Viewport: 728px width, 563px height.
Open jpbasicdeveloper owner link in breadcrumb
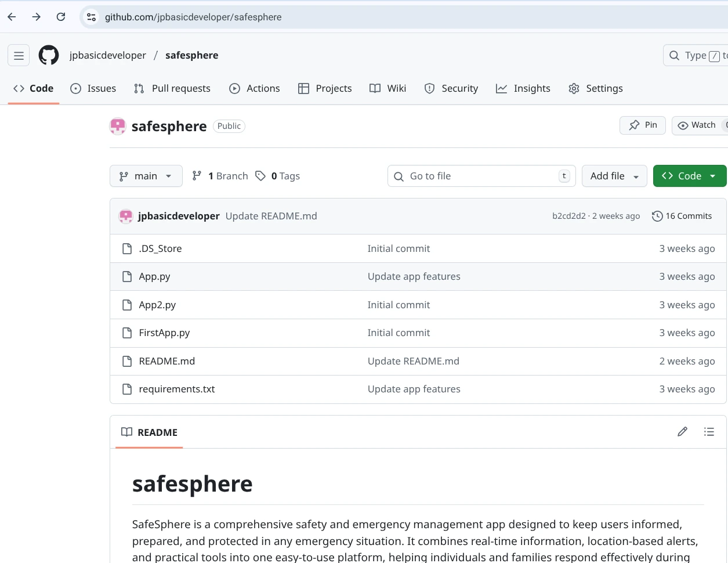[108, 55]
